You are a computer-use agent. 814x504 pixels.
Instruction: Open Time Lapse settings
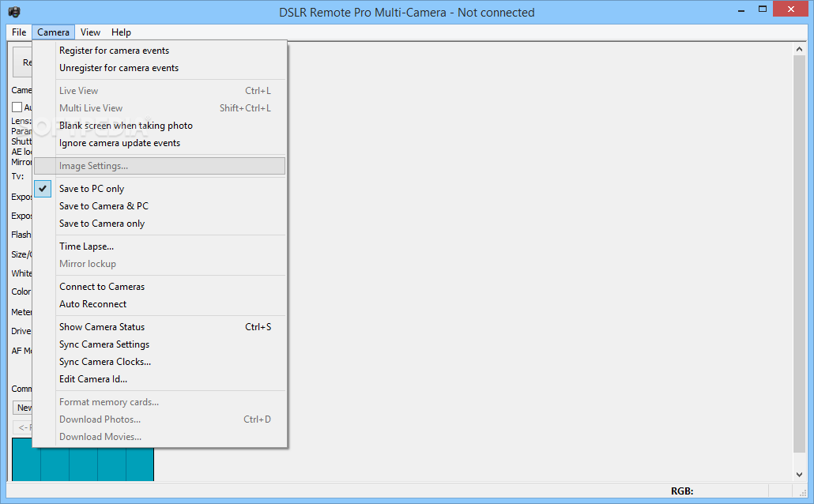(x=160, y=246)
